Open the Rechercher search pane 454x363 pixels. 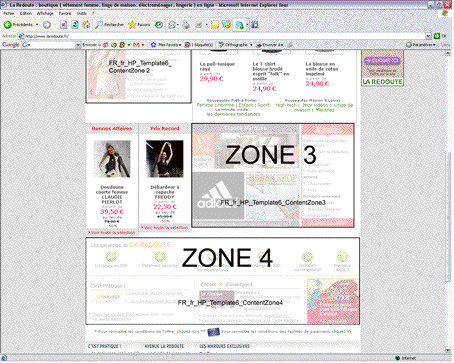click(x=109, y=25)
